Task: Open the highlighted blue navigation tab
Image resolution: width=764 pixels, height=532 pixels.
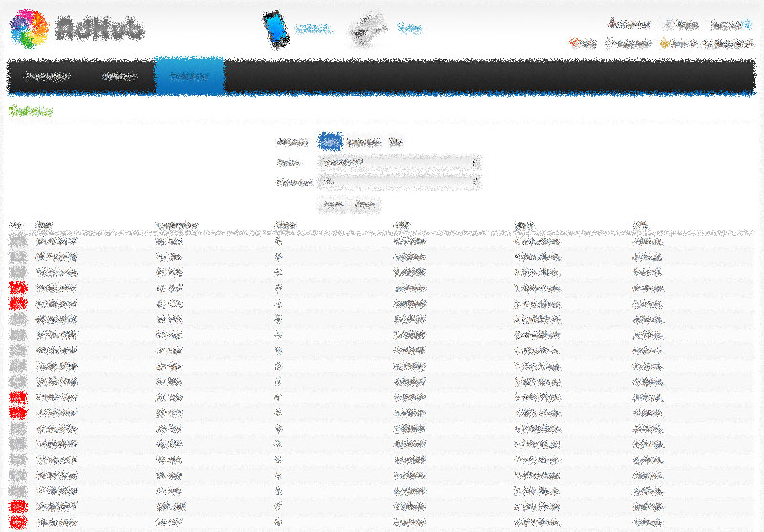Action: 189,75
